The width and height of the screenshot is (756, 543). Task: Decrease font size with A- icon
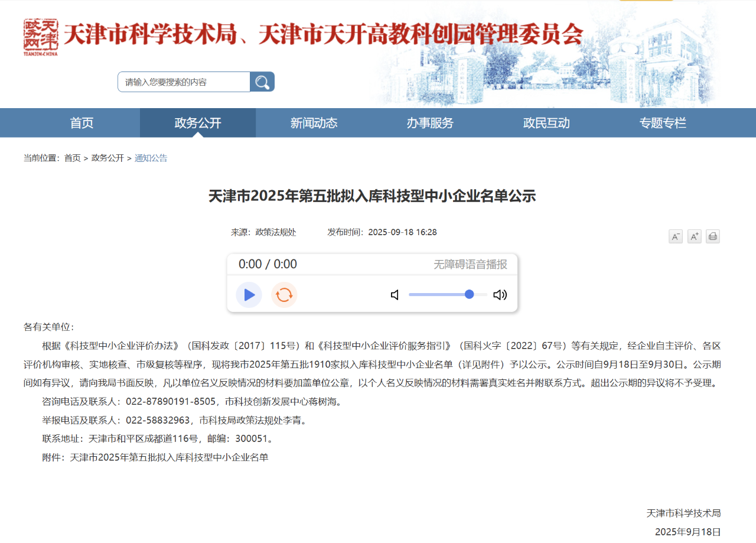(x=675, y=236)
